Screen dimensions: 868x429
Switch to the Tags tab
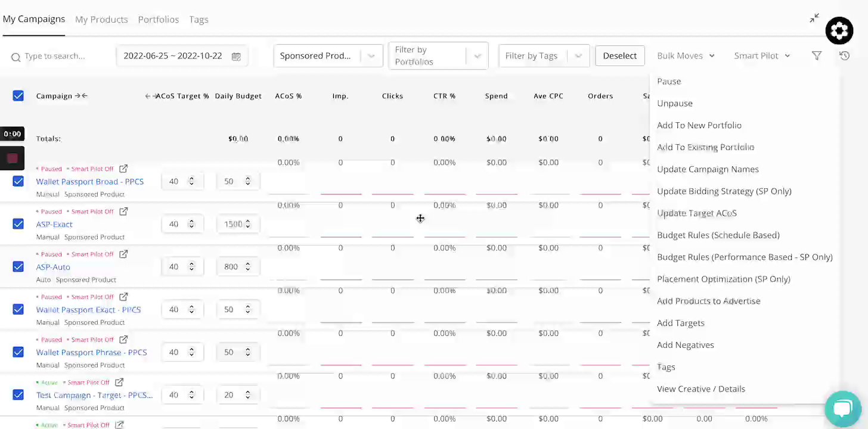(x=199, y=19)
